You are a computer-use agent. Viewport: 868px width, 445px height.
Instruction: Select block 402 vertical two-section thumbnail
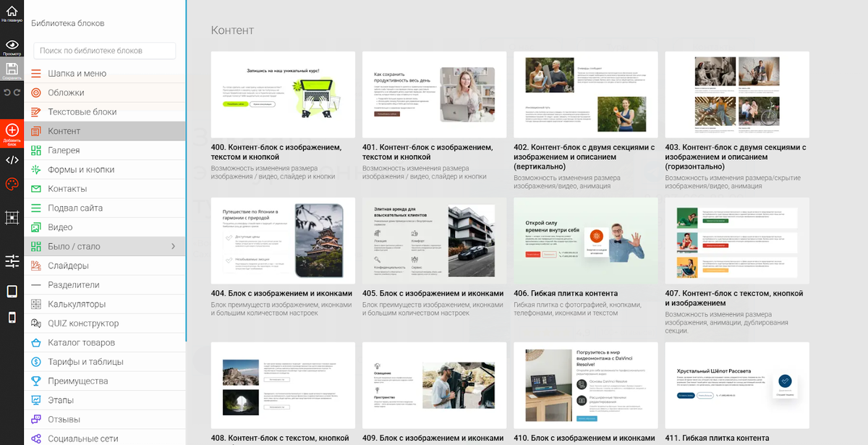[586, 95]
